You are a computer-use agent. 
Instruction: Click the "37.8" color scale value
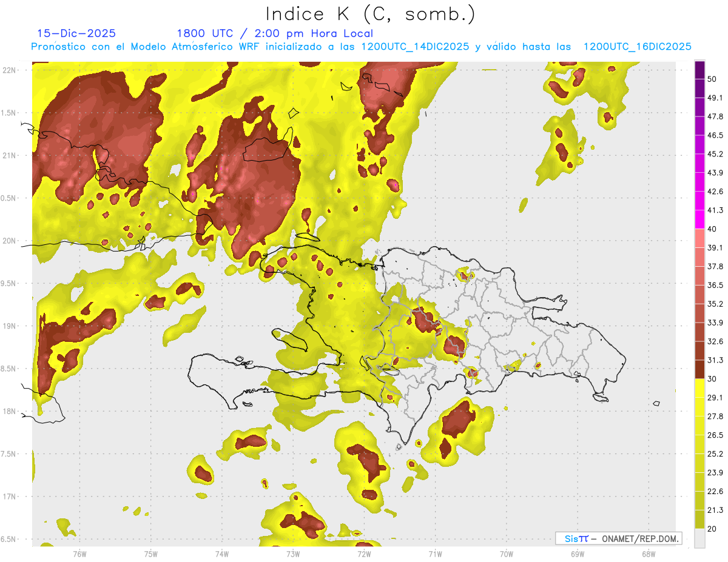click(x=715, y=267)
